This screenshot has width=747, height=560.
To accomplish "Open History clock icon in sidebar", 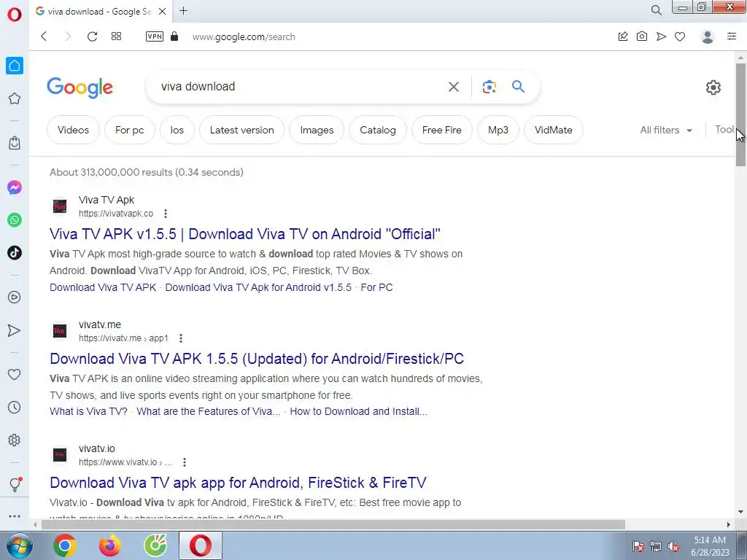I will pyautogui.click(x=15, y=407).
